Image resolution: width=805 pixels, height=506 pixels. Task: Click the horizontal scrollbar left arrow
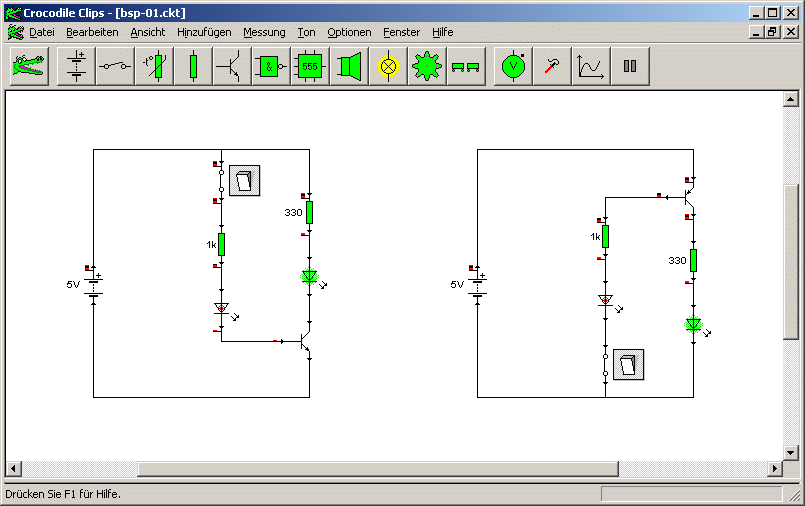coord(13,468)
